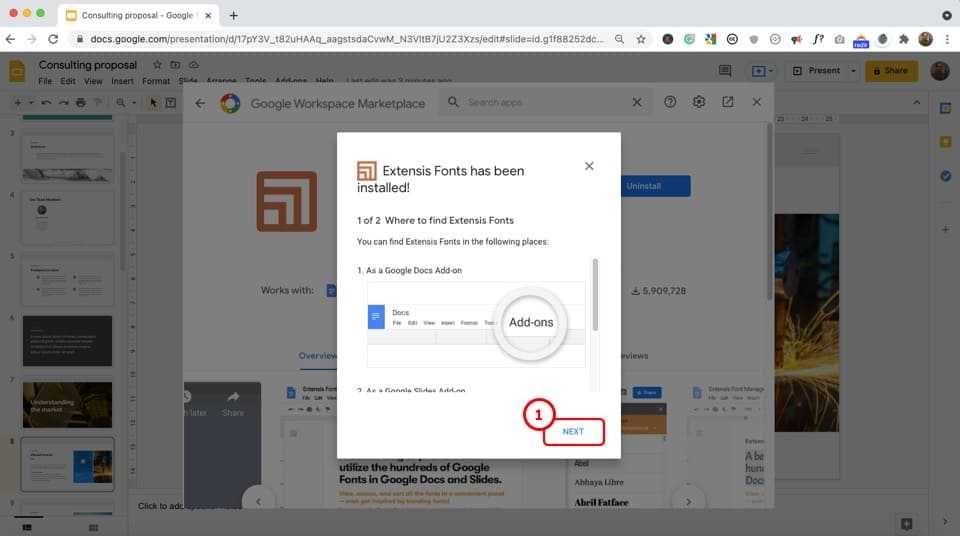Go back using the Marketplace back arrow
Viewport: 960px width, 536px height.
click(200, 103)
